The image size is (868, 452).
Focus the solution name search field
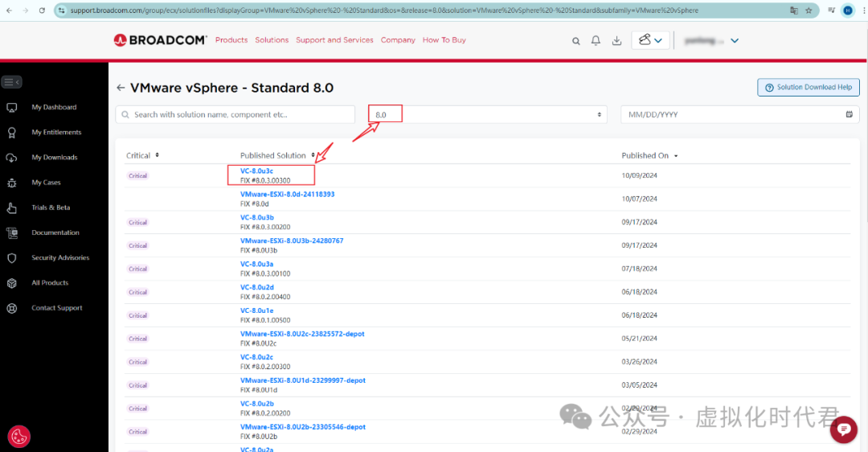click(235, 115)
